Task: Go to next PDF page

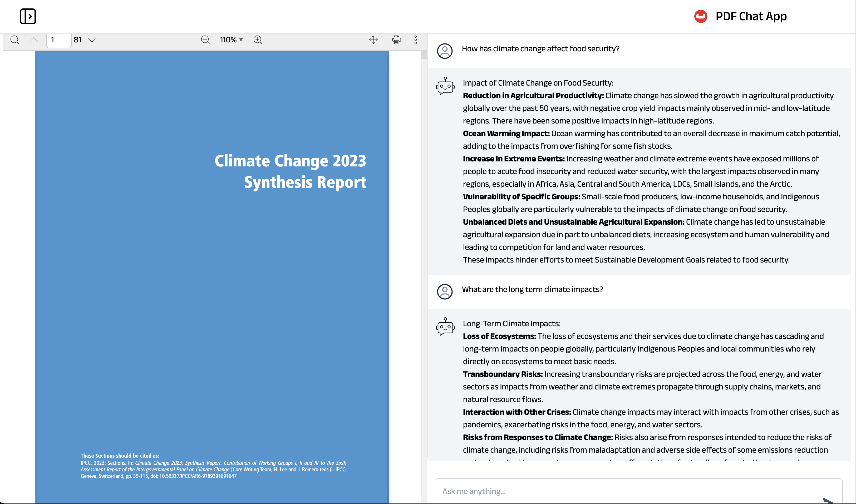Action: [x=92, y=40]
